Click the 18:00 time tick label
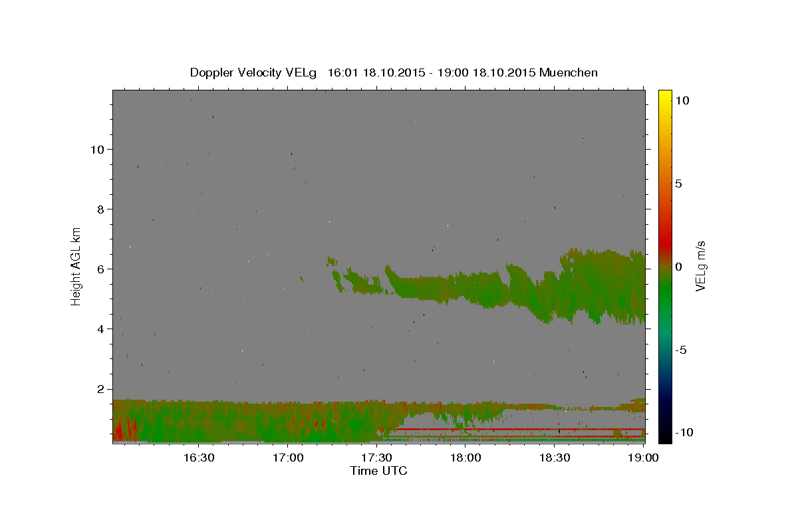The image size is (798, 532). tap(465, 458)
